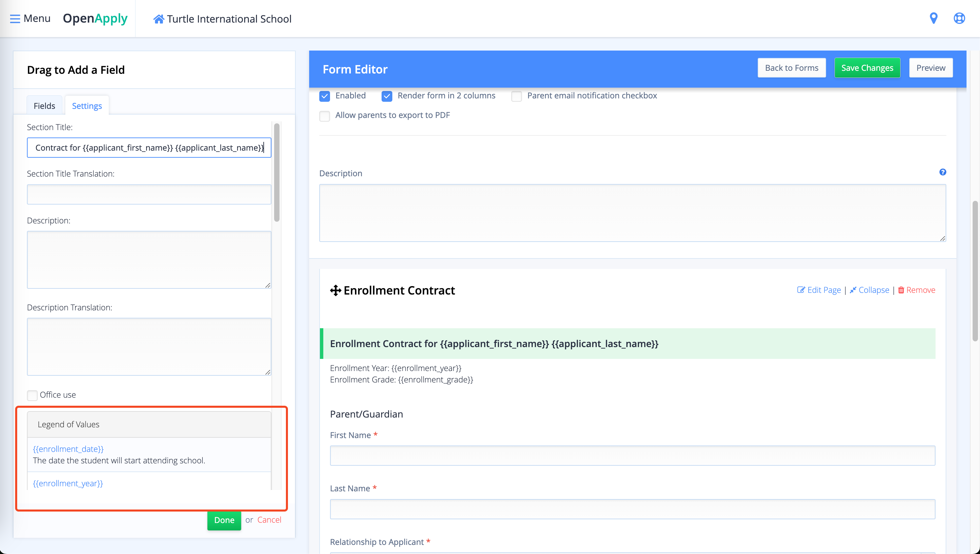Insert the {{enrollment_date}} legend value
Image resolution: width=980 pixels, height=554 pixels.
point(68,449)
